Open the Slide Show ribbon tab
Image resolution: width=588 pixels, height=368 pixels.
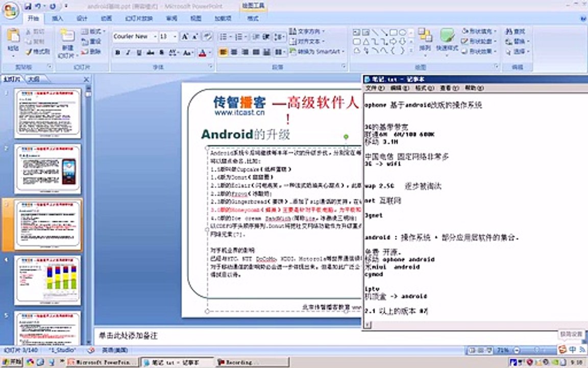(x=139, y=18)
